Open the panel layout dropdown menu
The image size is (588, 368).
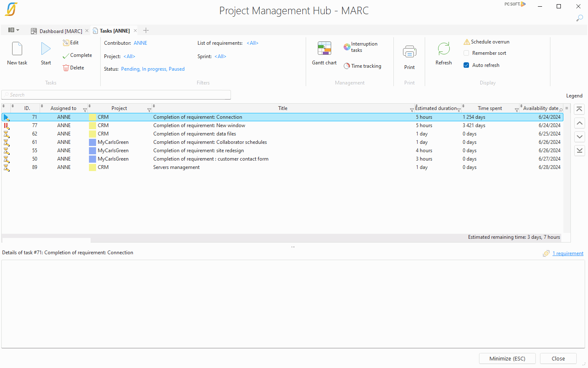click(x=14, y=30)
